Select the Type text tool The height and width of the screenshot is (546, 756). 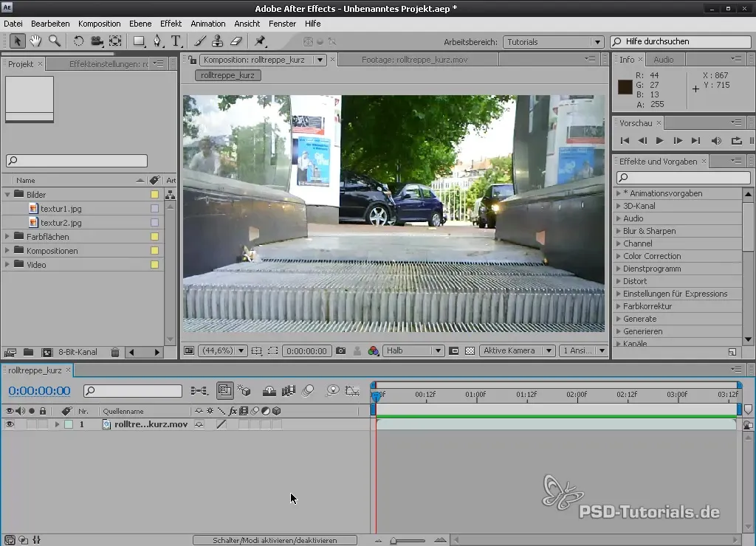(176, 41)
